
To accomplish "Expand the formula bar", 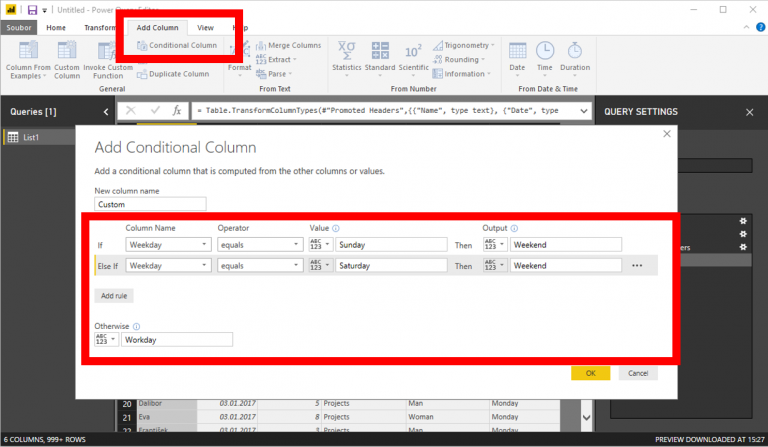I will (584, 111).
